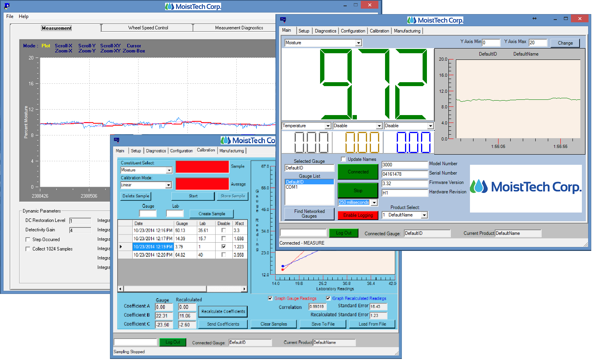594x364 pixels.
Task: Click the Y Axis Max input field
Action: pyautogui.click(x=538, y=43)
